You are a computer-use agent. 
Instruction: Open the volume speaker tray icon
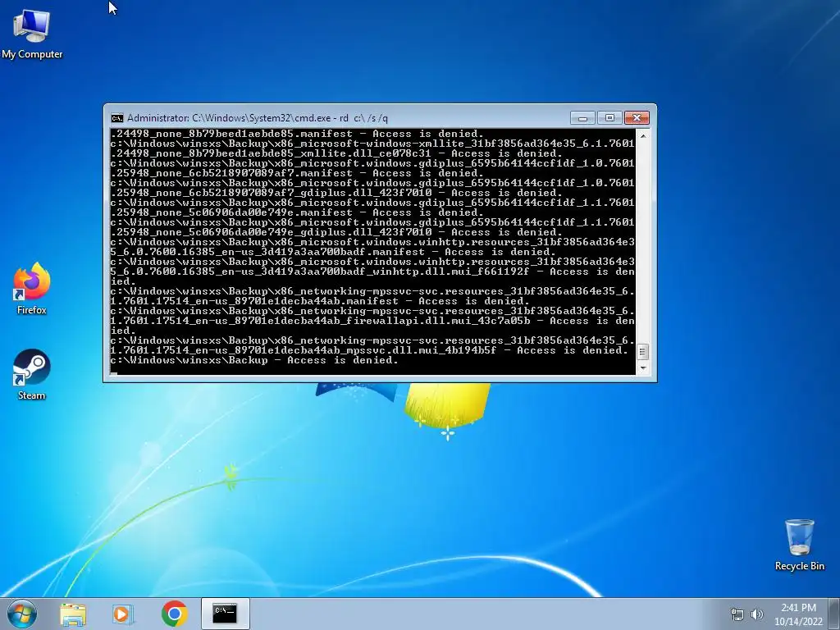click(756, 614)
